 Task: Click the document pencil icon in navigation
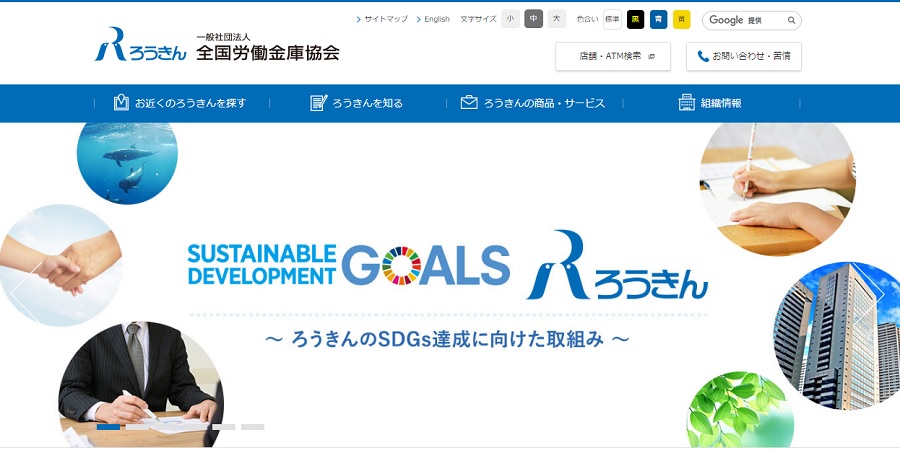319,103
